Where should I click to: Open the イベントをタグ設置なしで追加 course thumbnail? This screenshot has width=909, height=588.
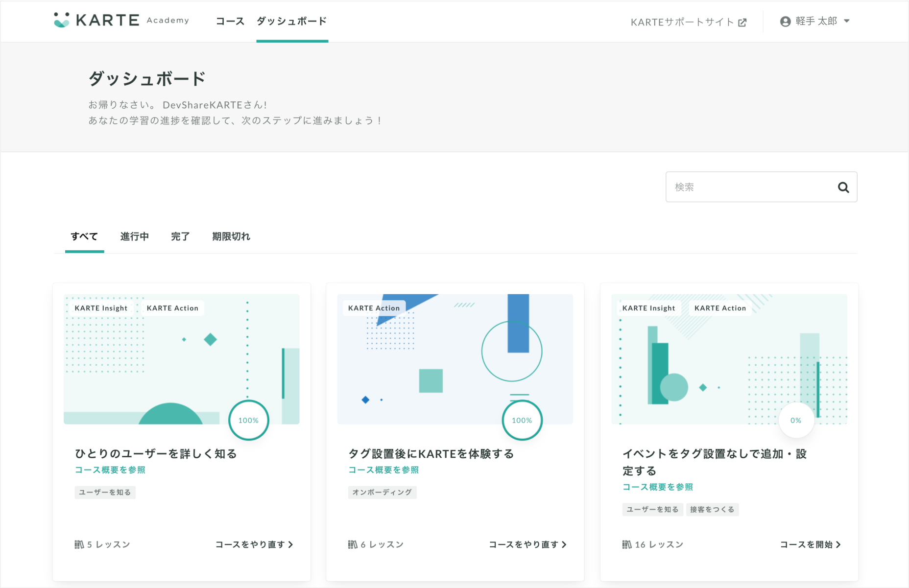(x=729, y=359)
